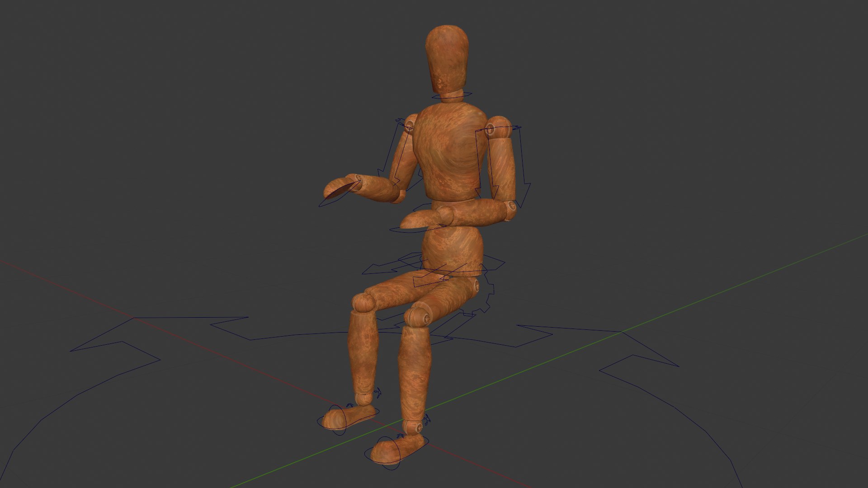Select the front foot nearest the camera

click(396, 450)
